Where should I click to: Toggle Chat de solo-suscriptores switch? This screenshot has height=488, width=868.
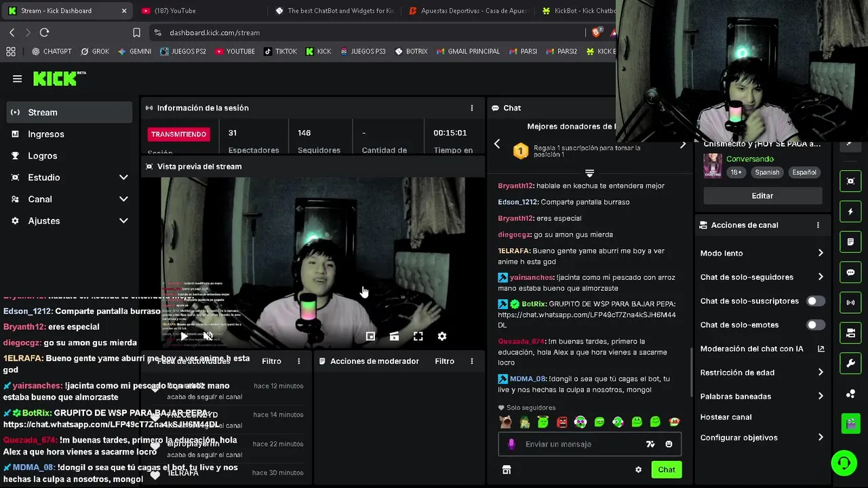pyautogui.click(x=815, y=301)
